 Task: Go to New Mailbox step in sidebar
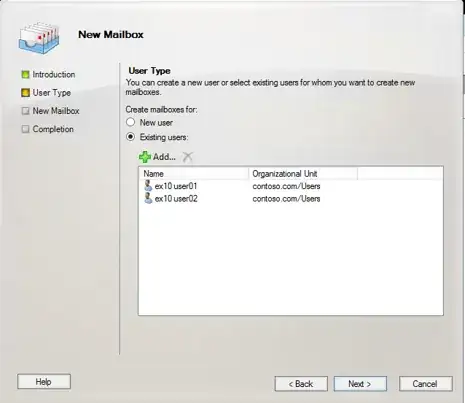click(56, 111)
